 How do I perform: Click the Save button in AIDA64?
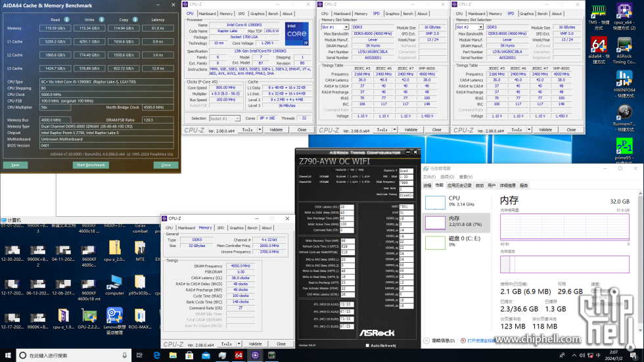pyautogui.click(x=15, y=165)
